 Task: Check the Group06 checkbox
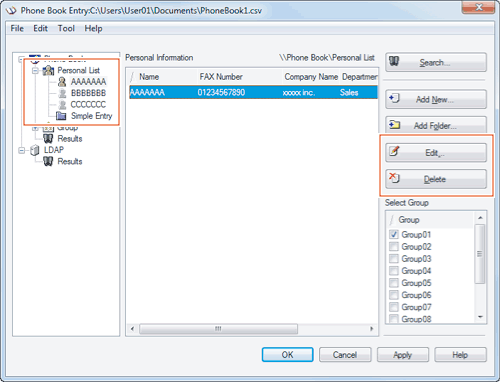394,295
